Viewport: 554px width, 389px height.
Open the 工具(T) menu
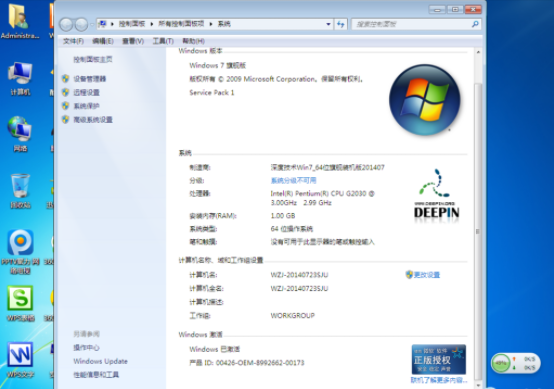163,41
